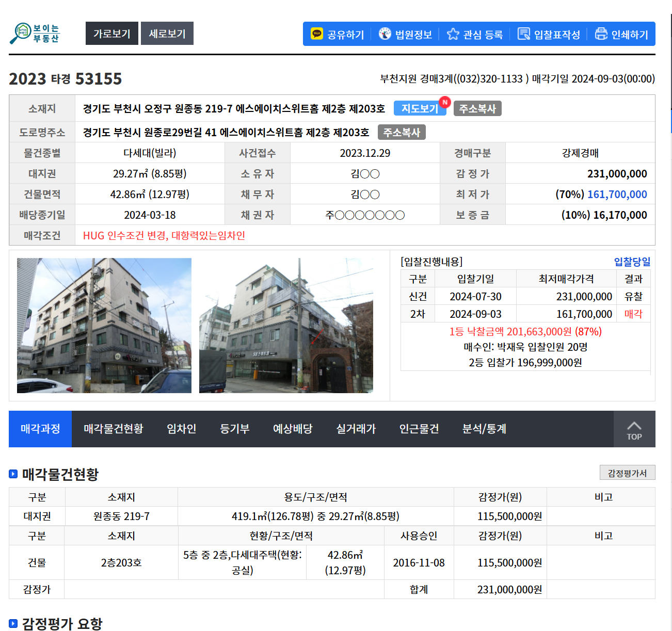
Task: Select 인쇄하기 to print page
Action: click(x=622, y=35)
